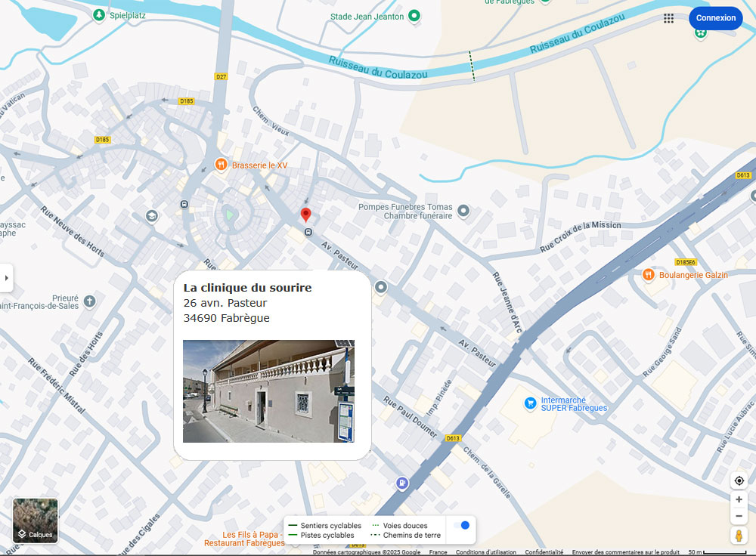Open Pompes Funebres Tomas place marker

click(463, 211)
